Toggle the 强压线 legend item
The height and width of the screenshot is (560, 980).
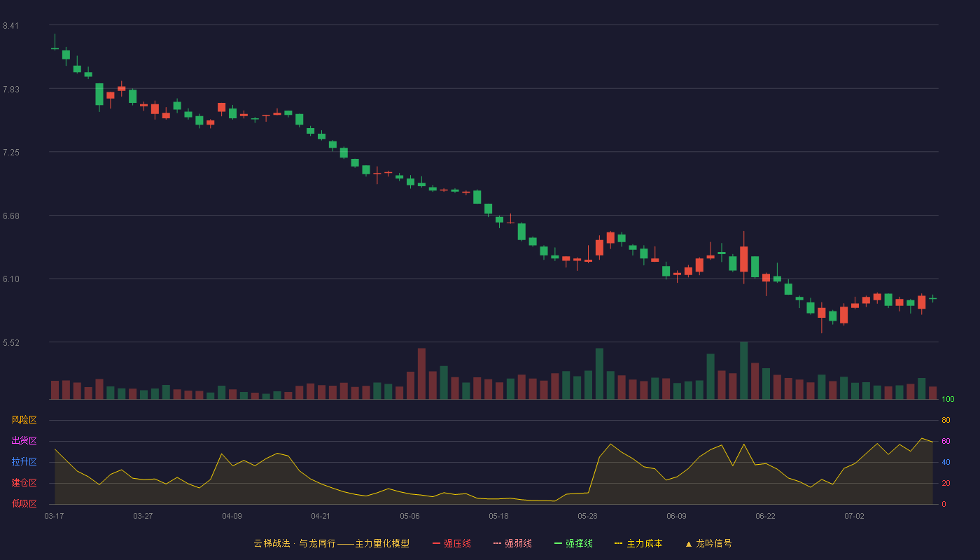tap(451, 543)
